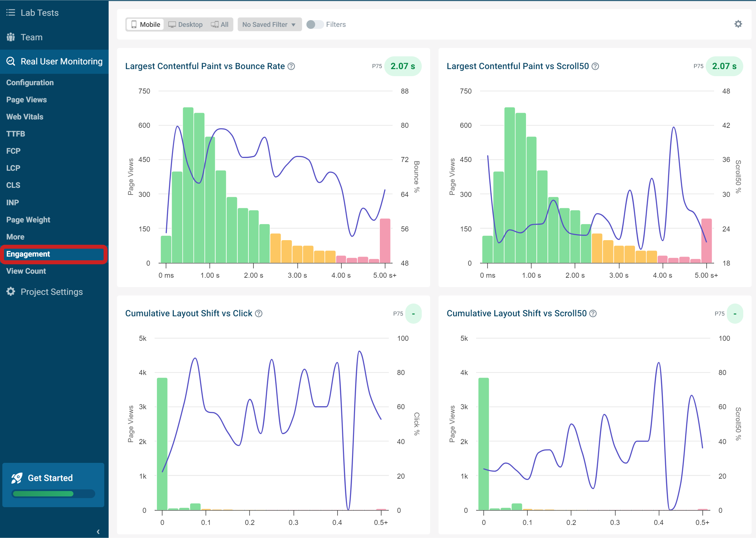Image resolution: width=756 pixels, height=538 pixels.
Task: Click Largest Contentful Paint vs Scroll50 title
Action: pos(518,66)
